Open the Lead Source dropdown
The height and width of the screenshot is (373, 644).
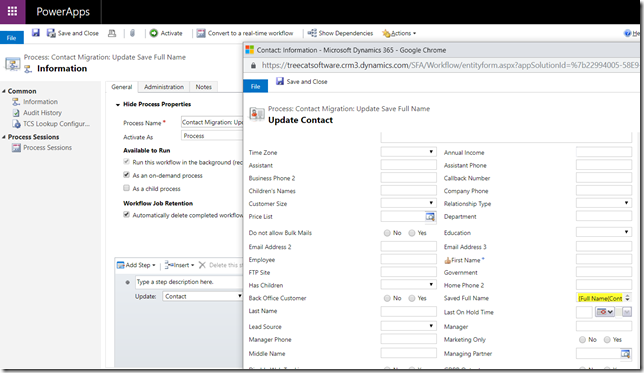[408, 326]
